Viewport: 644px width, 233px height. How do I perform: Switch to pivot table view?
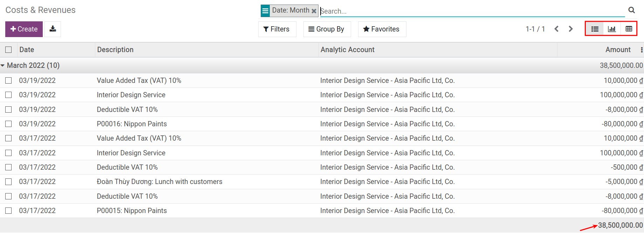point(629,29)
